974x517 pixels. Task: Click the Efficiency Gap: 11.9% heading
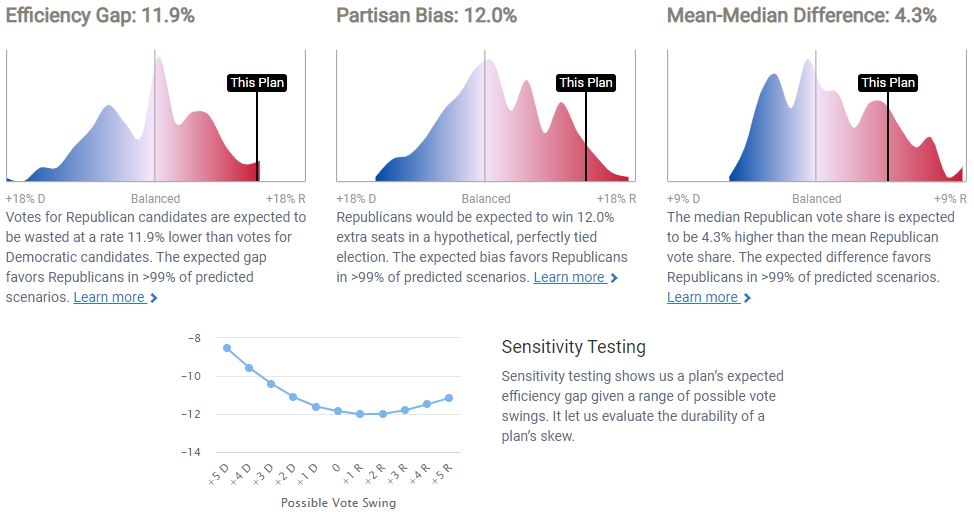click(x=100, y=16)
